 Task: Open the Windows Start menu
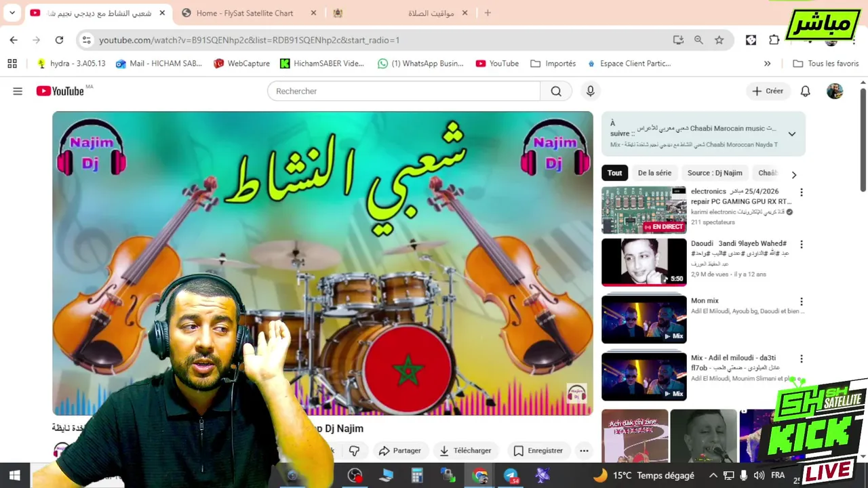(15, 475)
